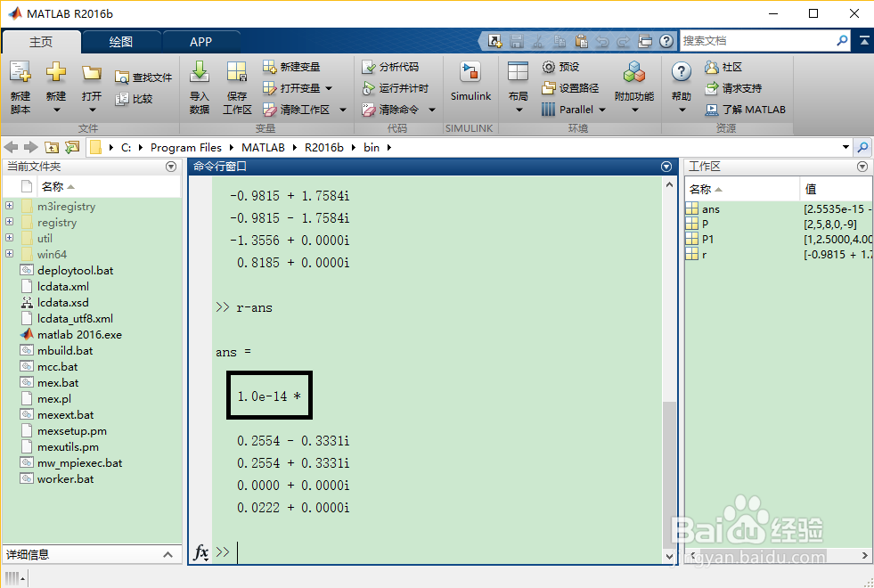This screenshot has height=588, width=874.
Task: Select R2016b in the address path
Action: [323, 147]
